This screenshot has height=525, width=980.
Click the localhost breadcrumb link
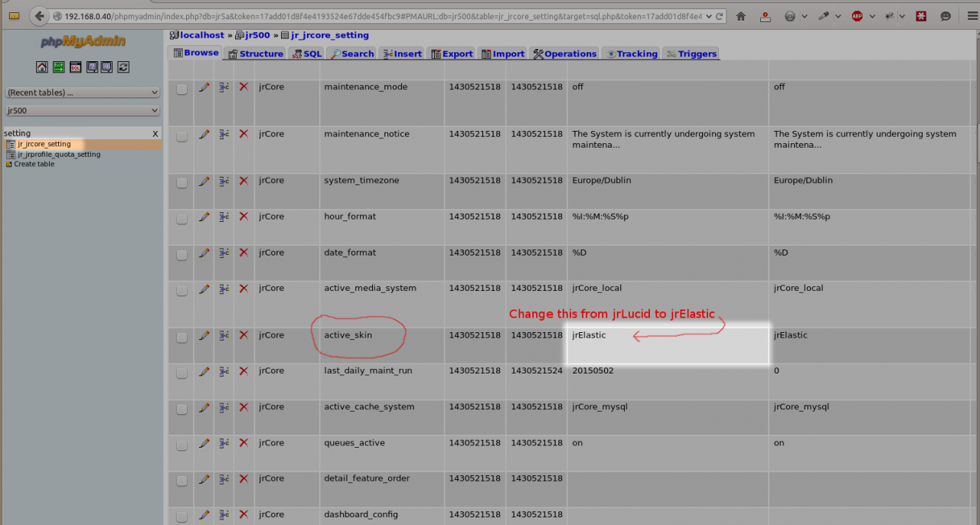pos(202,35)
